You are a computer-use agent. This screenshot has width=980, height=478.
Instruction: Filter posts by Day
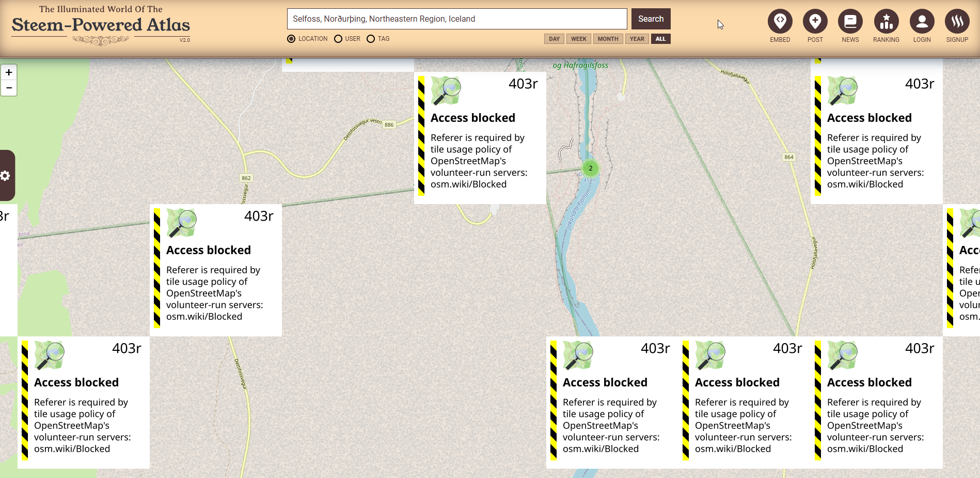[554, 39]
